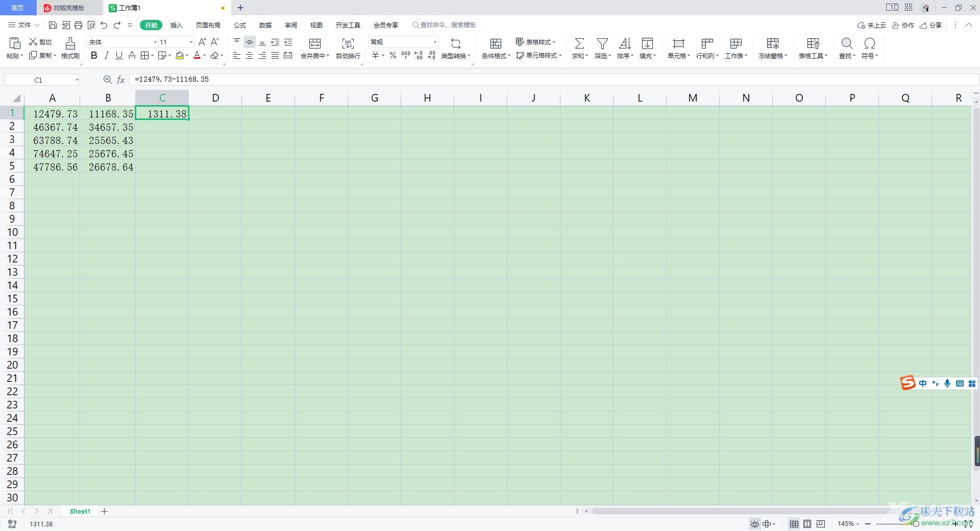This screenshot has width=980, height=531.
Task: Click the Find (查找) magnifier icon
Action: [x=847, y=43]
